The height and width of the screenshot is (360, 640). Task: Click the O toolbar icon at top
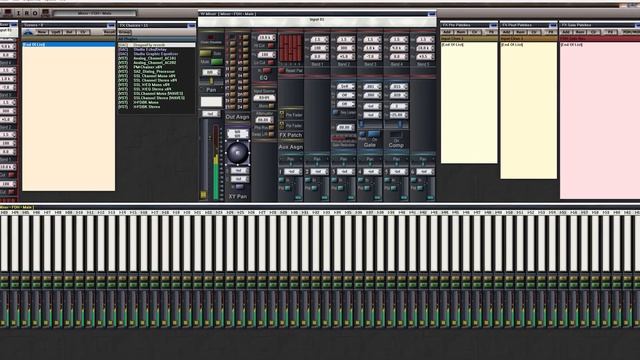tap(35, 13)
